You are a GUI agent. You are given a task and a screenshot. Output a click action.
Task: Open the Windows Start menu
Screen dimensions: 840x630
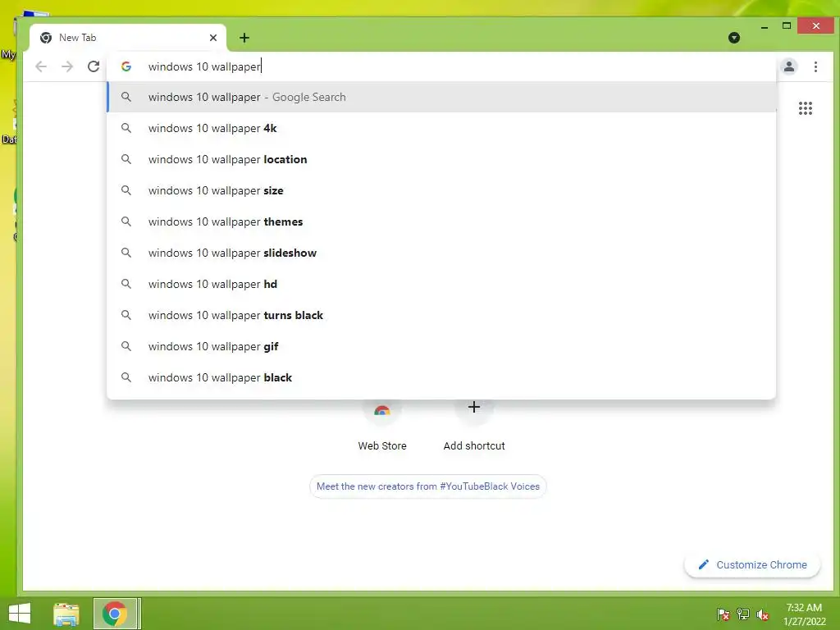coord(20,614)
